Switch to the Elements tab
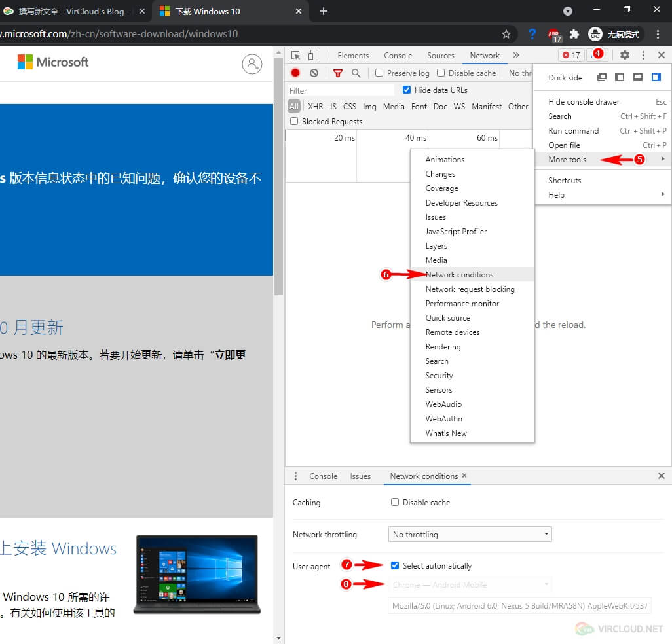The width and height of the screenshot is (672, 644). click(353, 55)
